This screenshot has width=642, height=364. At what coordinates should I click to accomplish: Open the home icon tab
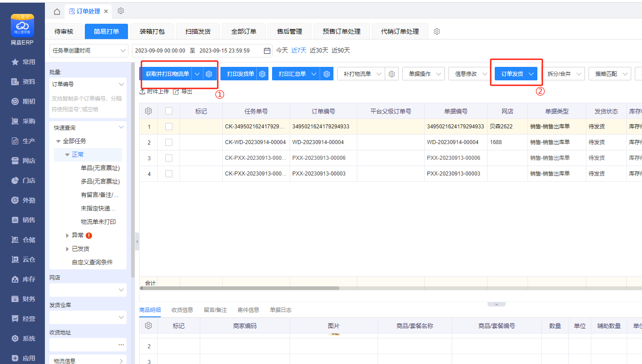click(57, 11)
